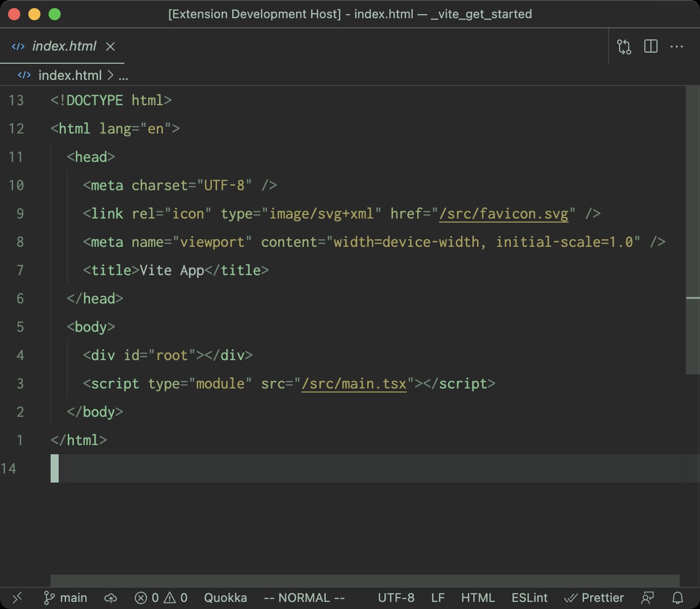Click line number 14 in the gutter
Viewport: 700px width, 609px height.
9,468
